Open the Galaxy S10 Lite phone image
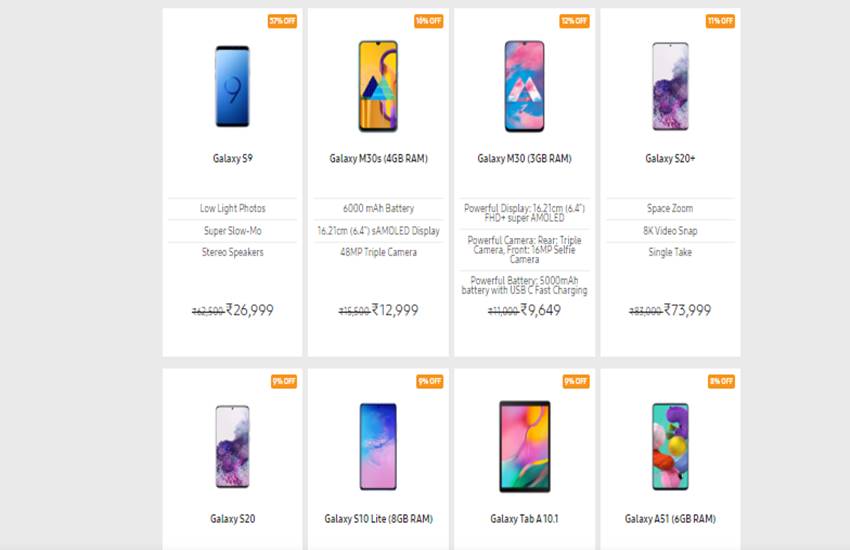The width and height of the screenshot is (850, 550). [378, 447]
